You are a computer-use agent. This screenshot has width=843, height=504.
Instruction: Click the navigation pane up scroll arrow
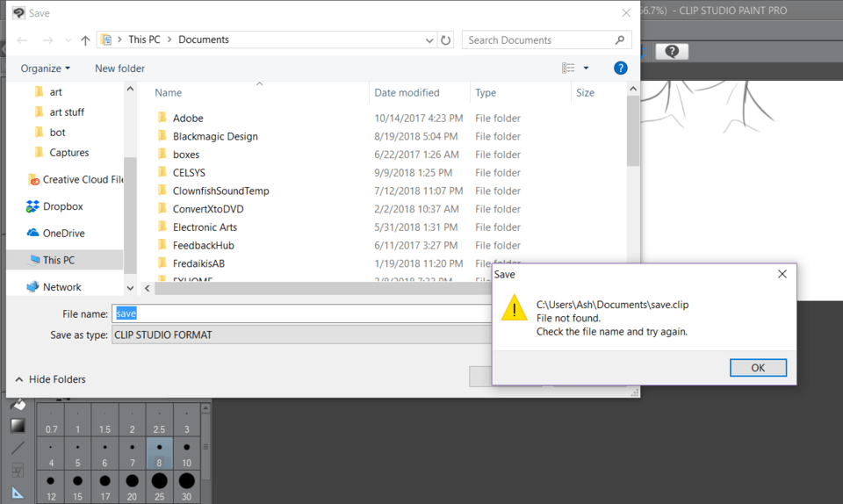coord(130,89)
